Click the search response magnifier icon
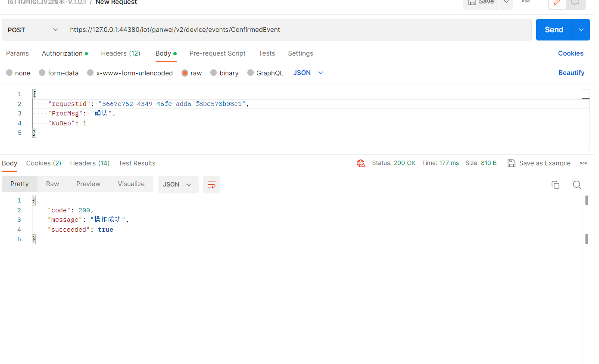The width and height of the screenshot is (599, 364). pyautogui.click(x=577, y=185)
